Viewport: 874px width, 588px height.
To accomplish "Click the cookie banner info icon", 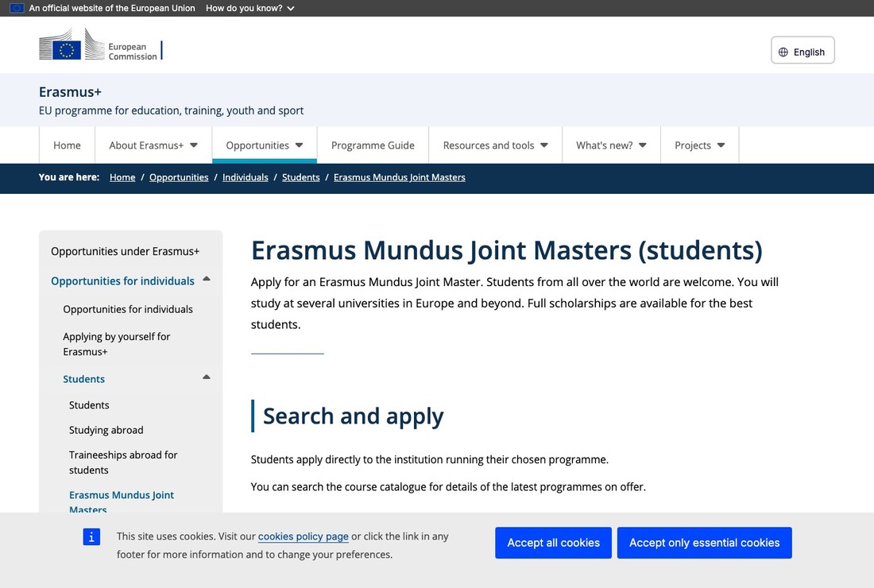I will click(91, 536).
